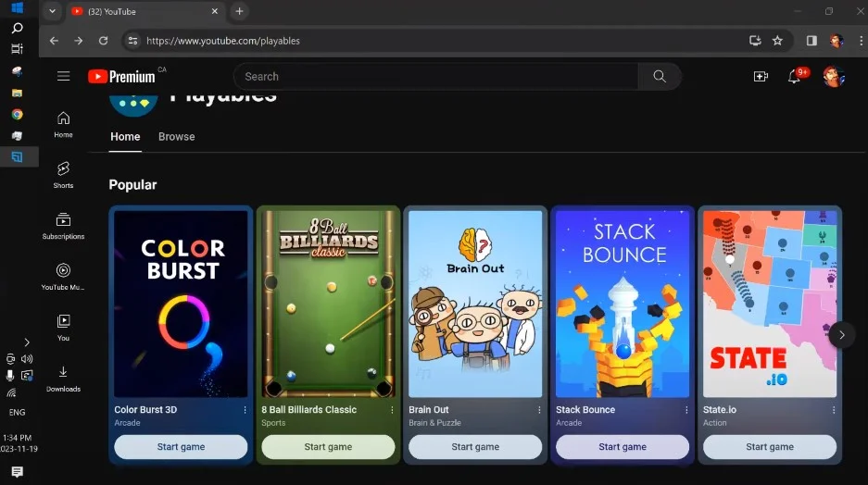Open the account avatar menu
Image resolution: width=868 pixels, height=485 pixels.
[x=833, y=77]
